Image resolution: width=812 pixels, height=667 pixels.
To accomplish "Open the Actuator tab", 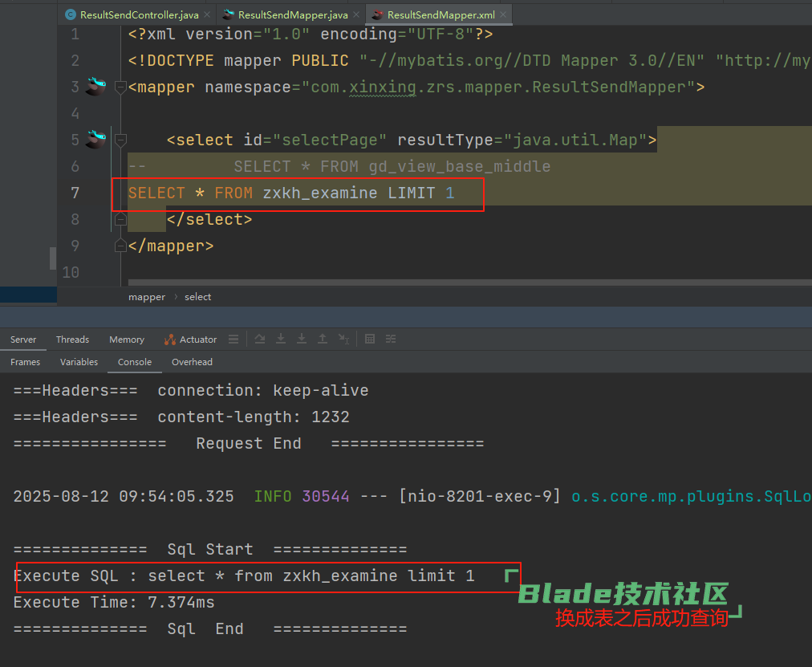I will 191,340.
